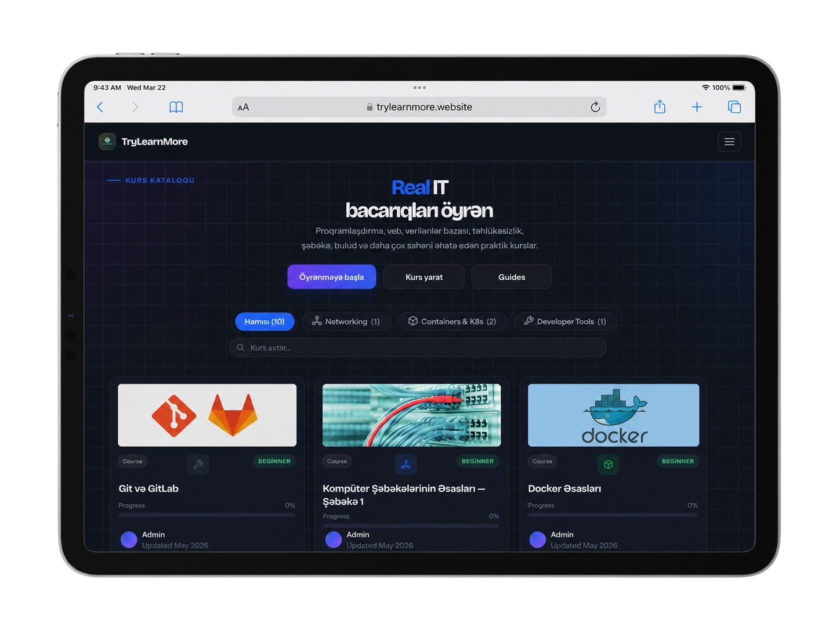Viewport: 840px width, 630px height.
Task: Add a new tab with plus icon
Action: pos(697,107)
